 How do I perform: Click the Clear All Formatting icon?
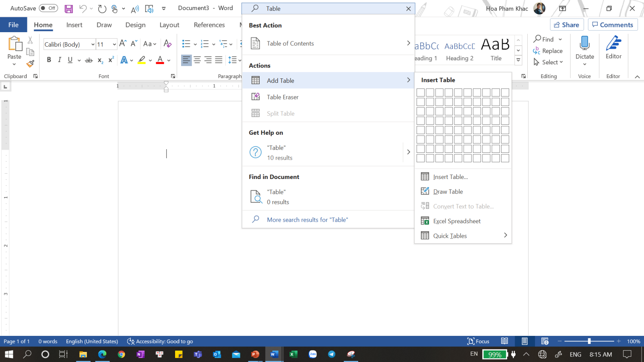click(x=167, y=44)
